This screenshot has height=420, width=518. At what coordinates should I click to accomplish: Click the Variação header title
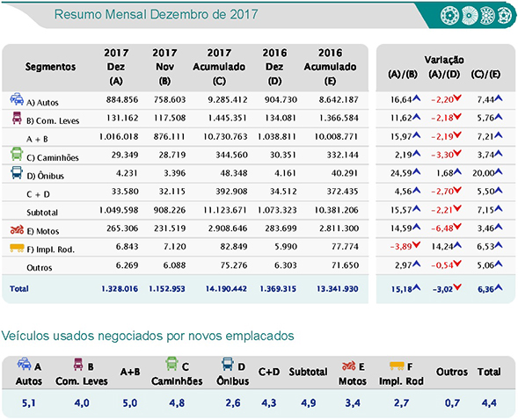[x=444, y=60]
